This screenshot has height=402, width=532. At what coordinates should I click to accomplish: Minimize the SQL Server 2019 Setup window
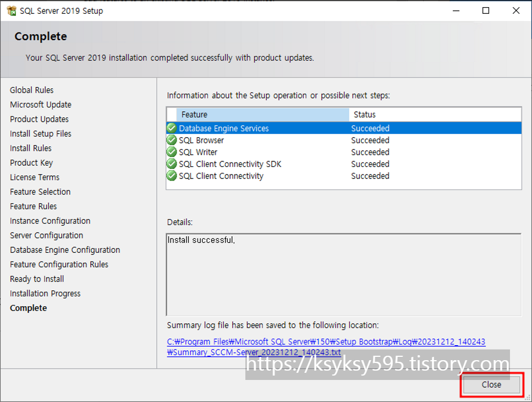tap(456, 11)
